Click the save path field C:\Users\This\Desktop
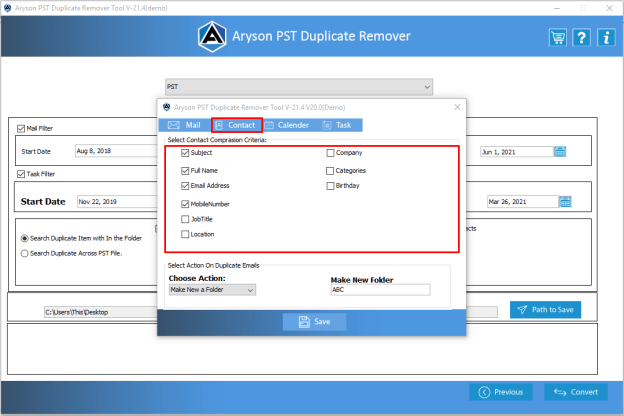 pos(101,312)
